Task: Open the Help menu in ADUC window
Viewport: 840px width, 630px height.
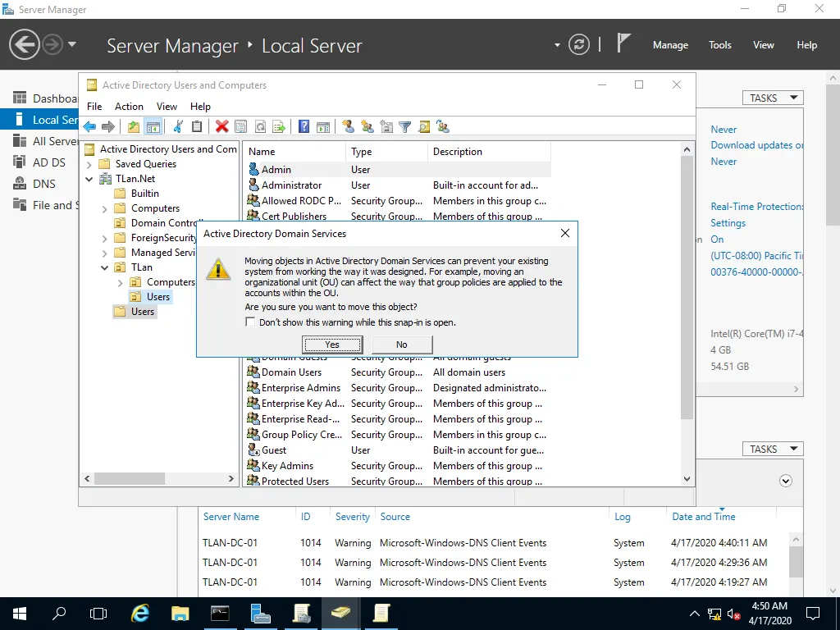Action: point(200,106)
